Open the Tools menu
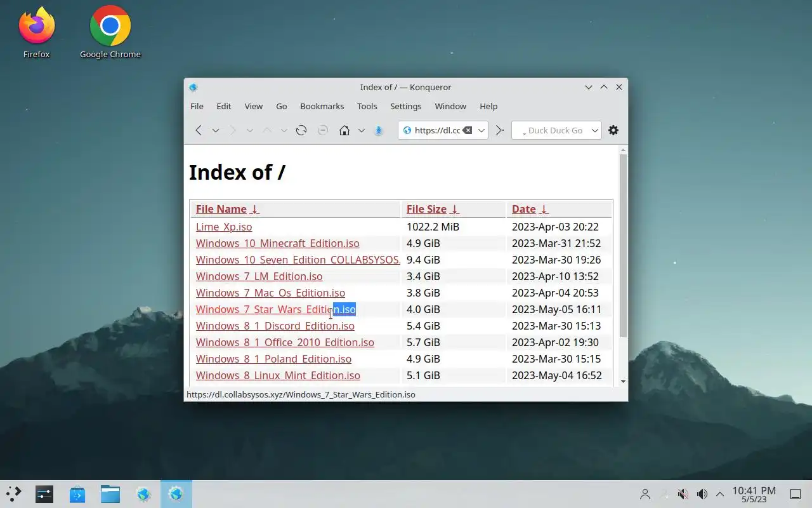This screenshot has height=508, width=812. pos(367,106)
